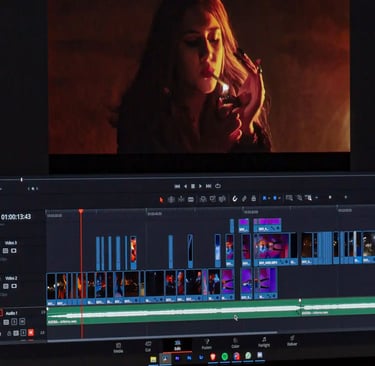Disable the Video 3 track visibility

click(14, 251)
